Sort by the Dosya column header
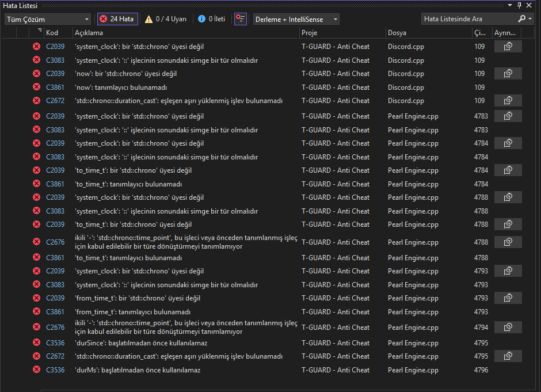Viewport: 541px width, 392px height. coord(397,33)
